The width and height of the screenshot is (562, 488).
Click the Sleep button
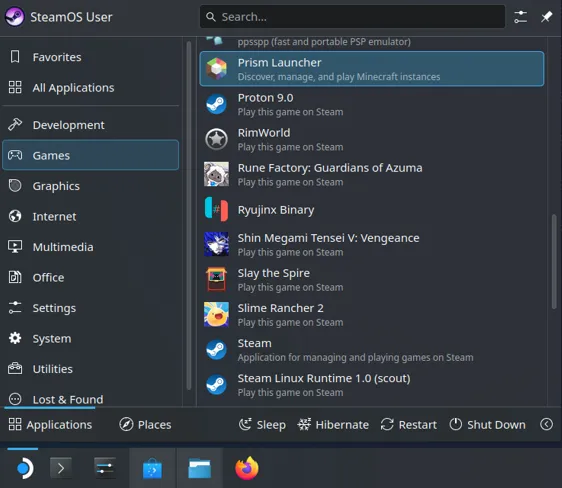(262, 425)
